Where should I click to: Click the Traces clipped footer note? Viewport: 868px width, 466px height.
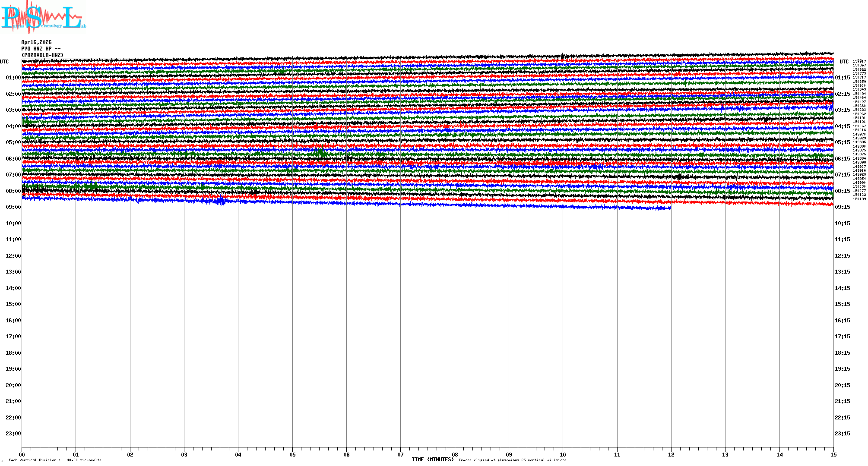(512, 460)
